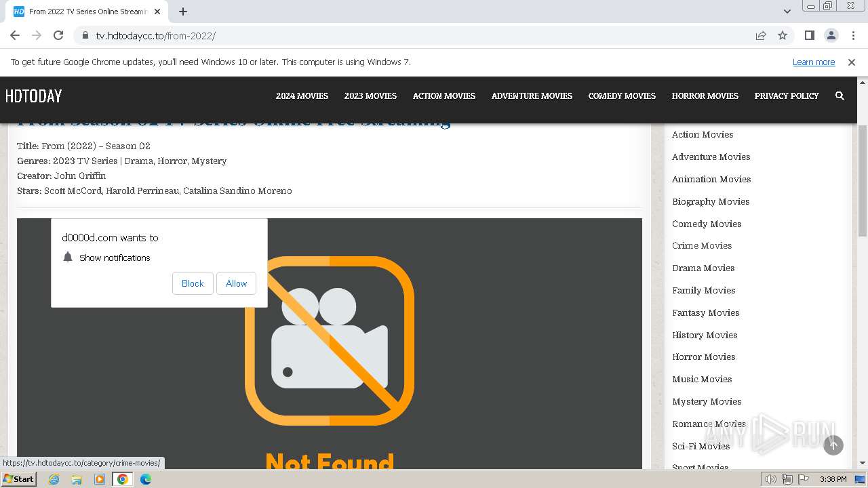The image size is (868, 488).
Task: Click the browser back arrow
Action: coord(15,35)
